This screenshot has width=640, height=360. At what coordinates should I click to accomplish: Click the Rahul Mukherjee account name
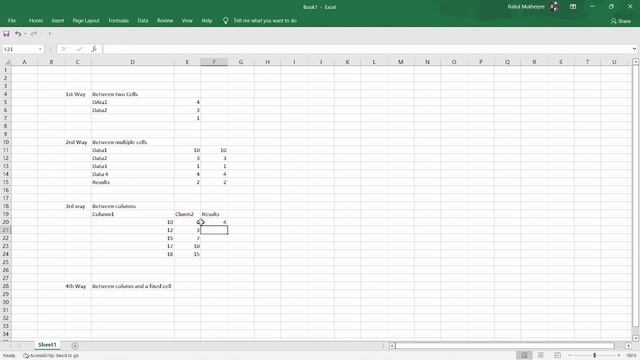pos(526,7)
